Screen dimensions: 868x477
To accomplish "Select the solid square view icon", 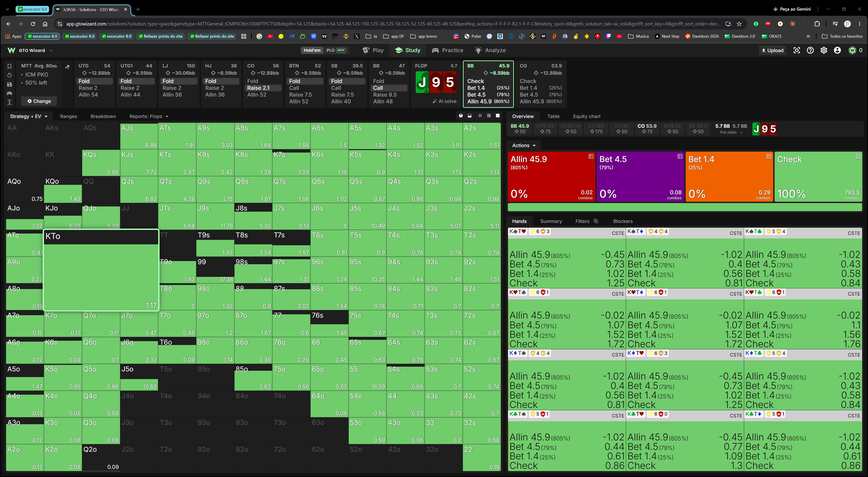I will [x=498, y=116].
